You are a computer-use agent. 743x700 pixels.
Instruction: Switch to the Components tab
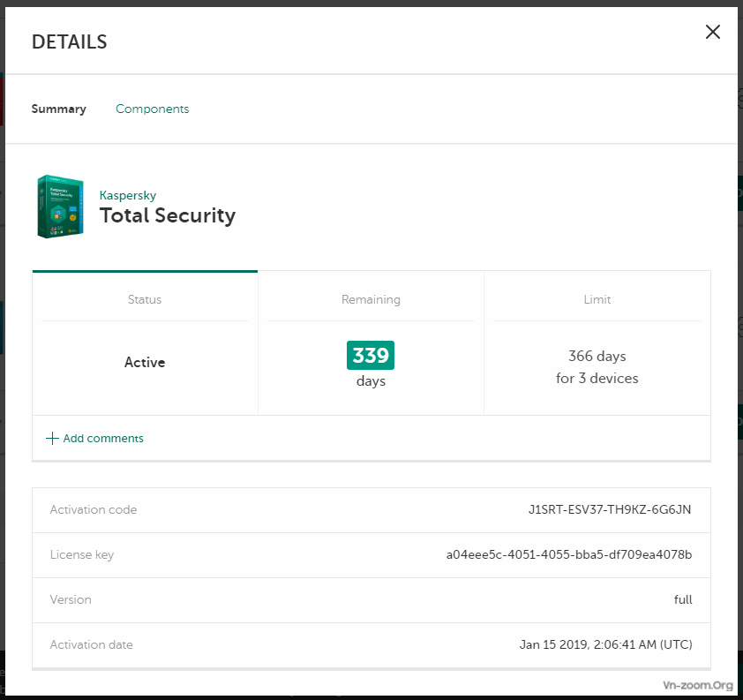[152, 109]
